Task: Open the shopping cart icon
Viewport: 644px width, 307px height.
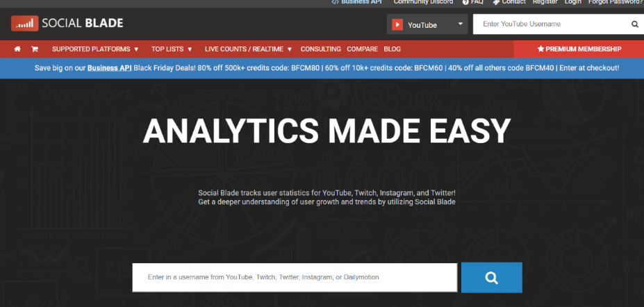Action: tap(34, 49)
